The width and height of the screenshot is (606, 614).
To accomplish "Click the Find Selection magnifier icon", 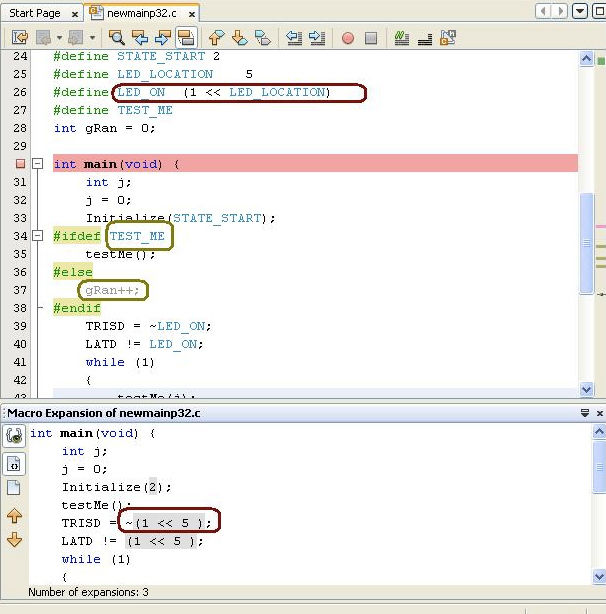I will (117, 38).
